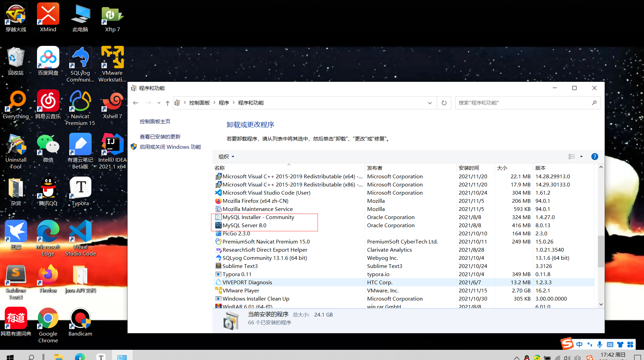Click the taskbar search magnifier icon
Screen dimensions: 644x360
31,357
